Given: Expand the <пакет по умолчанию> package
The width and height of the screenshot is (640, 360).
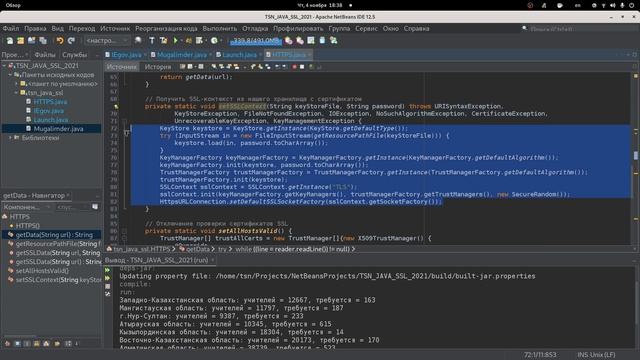Looking at the screenshot, I should pyautogui.click(x=16, y=84).
